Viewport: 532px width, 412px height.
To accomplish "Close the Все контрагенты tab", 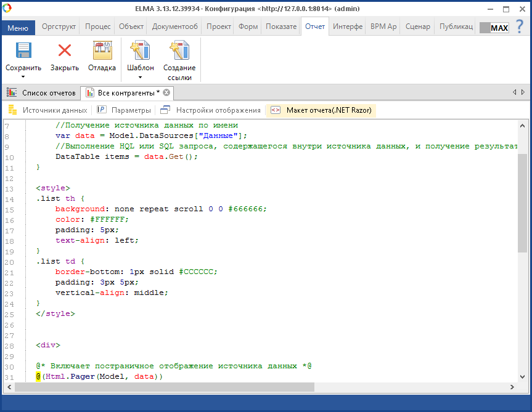I will [166, 93].
